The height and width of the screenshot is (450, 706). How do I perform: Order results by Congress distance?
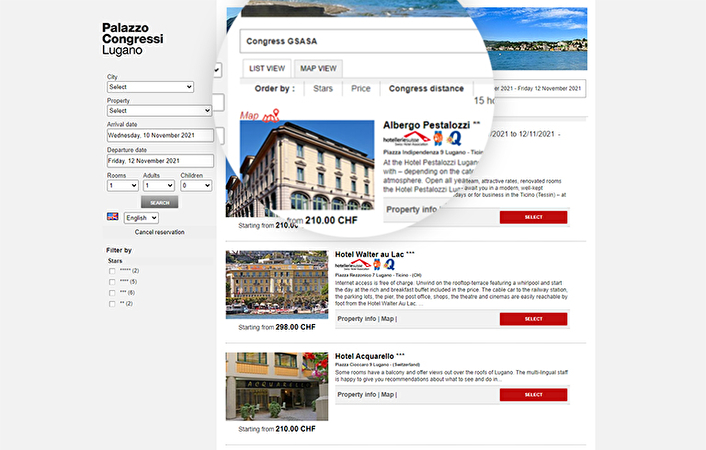coord(426,89)
